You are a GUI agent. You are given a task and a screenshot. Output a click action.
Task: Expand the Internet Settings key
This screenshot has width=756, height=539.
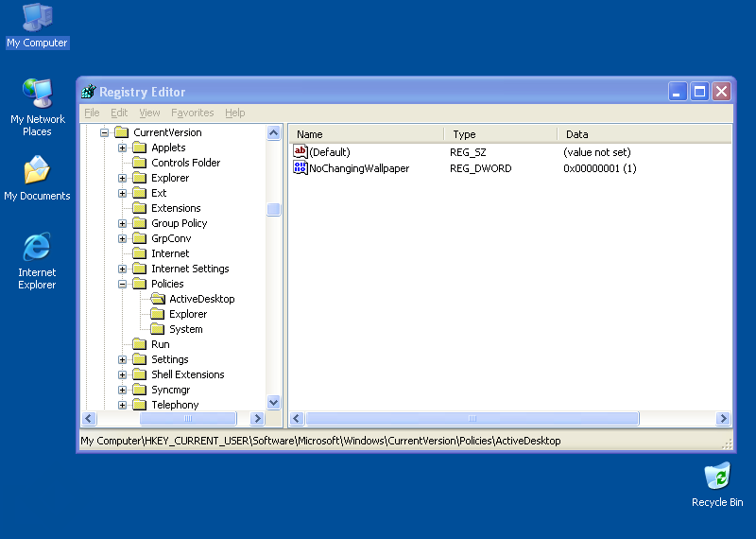[x=122, y=269]
